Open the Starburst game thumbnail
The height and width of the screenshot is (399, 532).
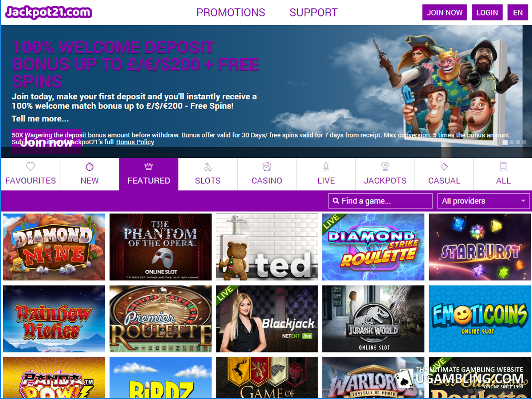(x=479, y=247)
